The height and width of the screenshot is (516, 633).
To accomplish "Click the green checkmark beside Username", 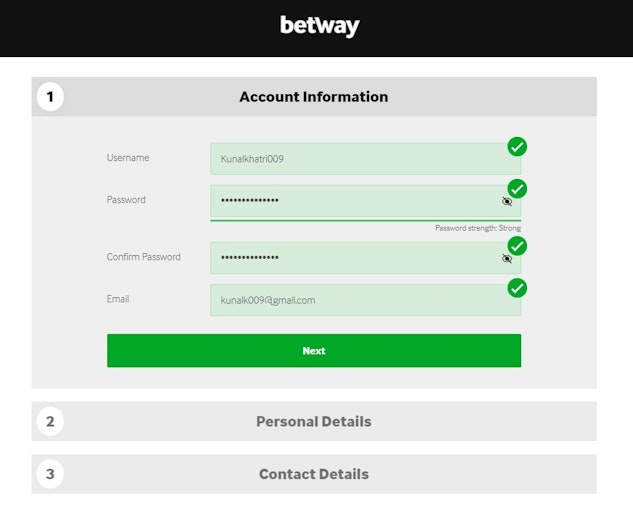I will coord(517,147).
